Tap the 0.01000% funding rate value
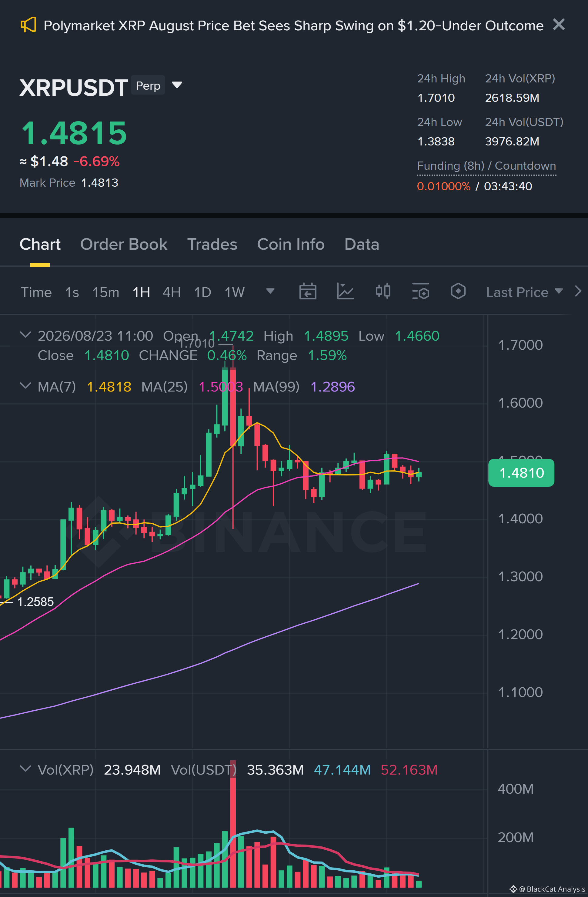 pos(444,186)
